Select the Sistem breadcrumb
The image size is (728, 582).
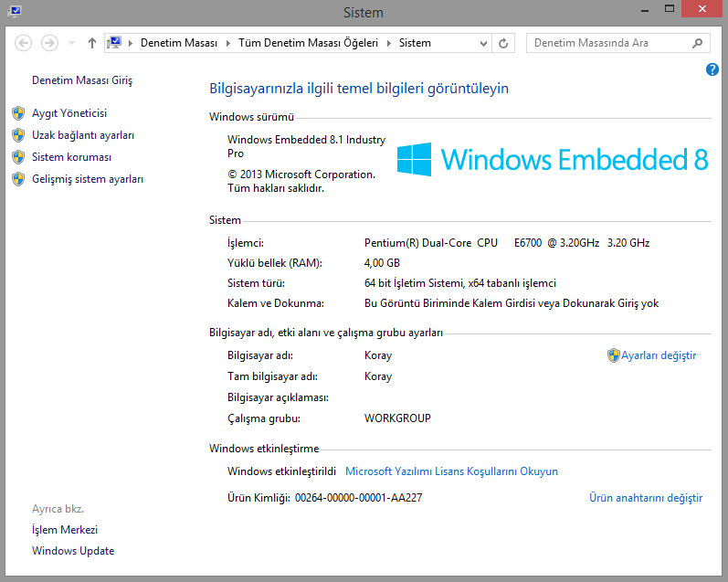(x=415, y=43)
